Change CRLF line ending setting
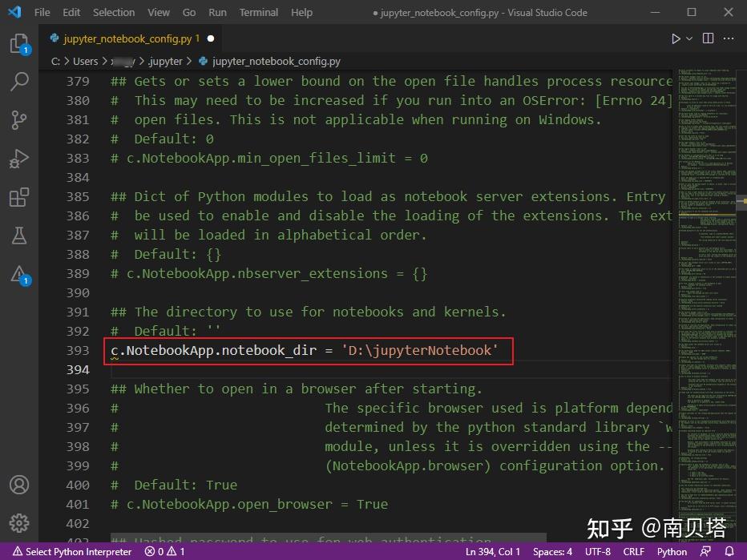 [x=632, y=551]
